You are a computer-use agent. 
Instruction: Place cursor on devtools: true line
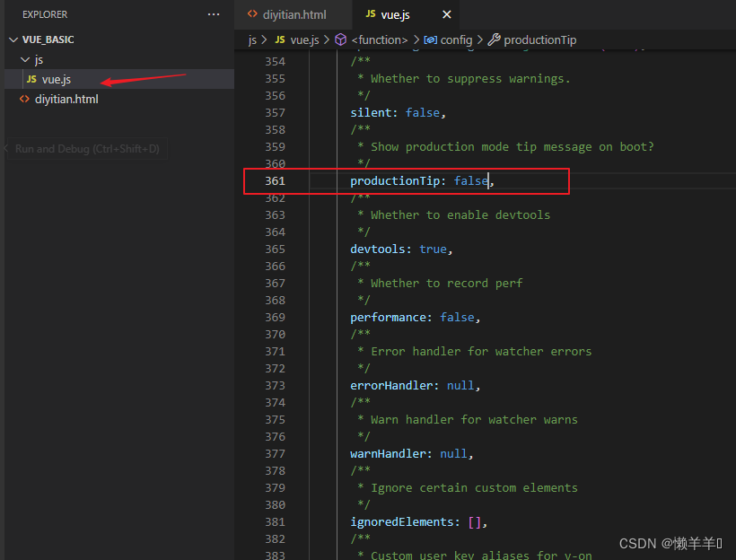coord(401,249)
